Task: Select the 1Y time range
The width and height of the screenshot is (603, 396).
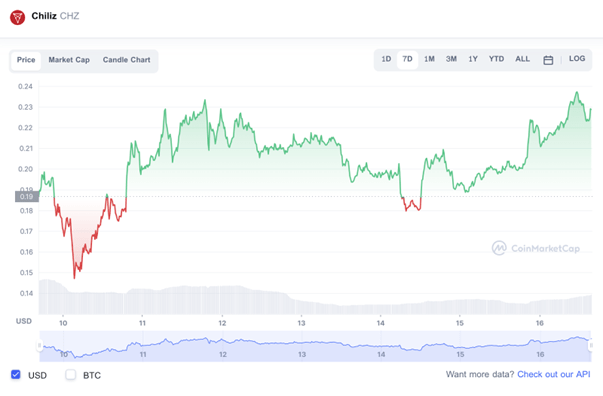Action: (x=473, y=59)
